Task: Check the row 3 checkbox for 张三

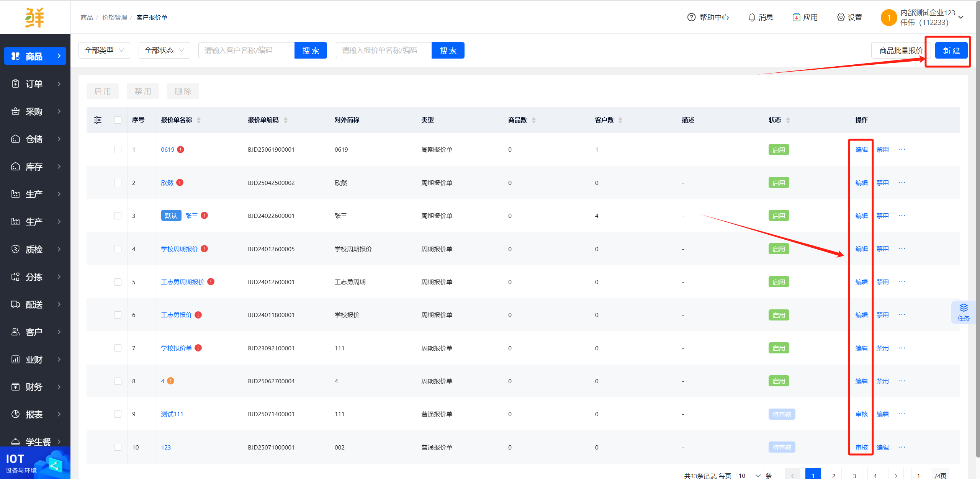Action: [x=118, y=216]
